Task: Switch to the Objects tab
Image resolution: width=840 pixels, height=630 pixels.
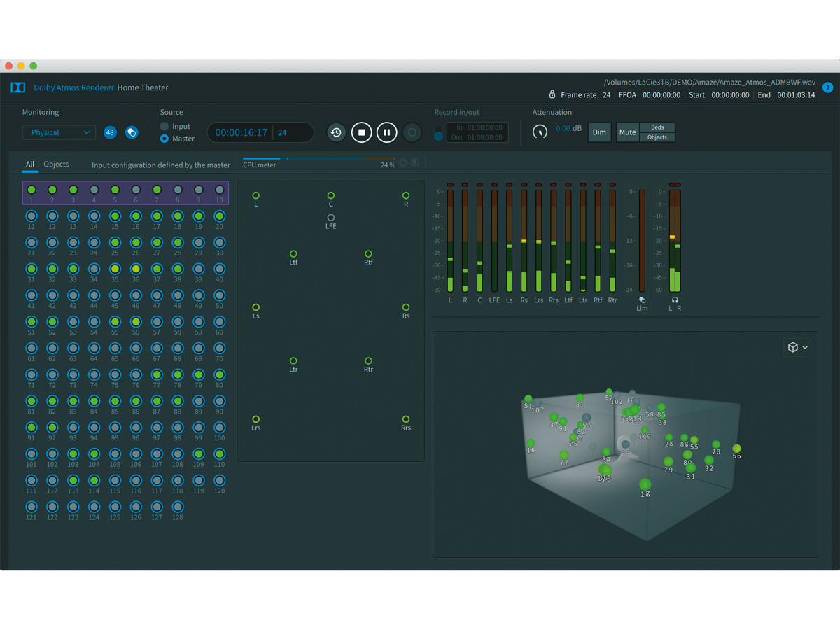Action: pyautogui.click(x=56, y=164)
